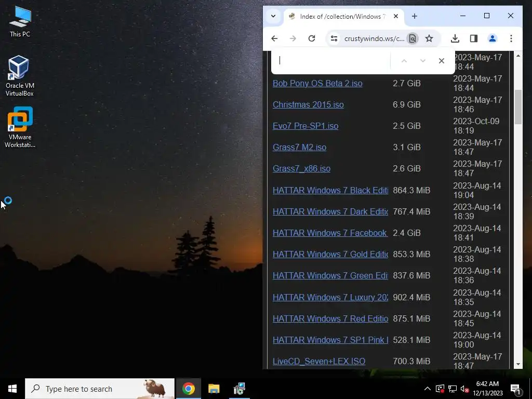Open Chrome three-dot menu
Image resolution: width=532 pixels, height=399 pixels.
tap(511, 38)
